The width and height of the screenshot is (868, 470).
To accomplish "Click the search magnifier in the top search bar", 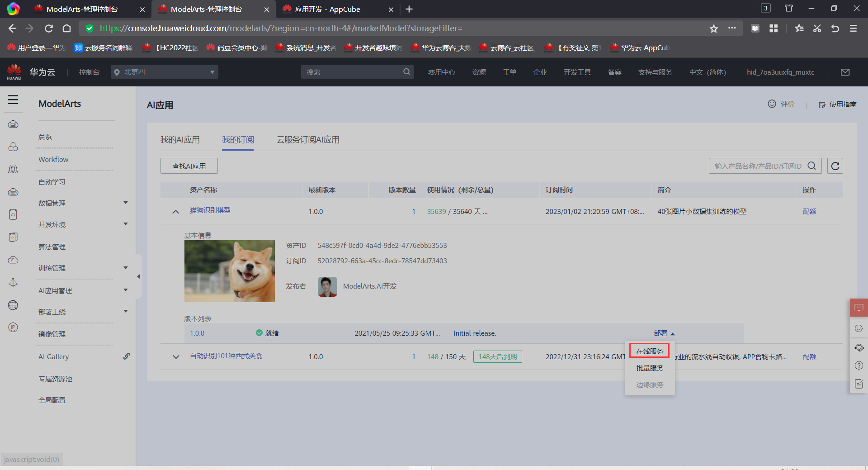I will (x=407, y=72).
